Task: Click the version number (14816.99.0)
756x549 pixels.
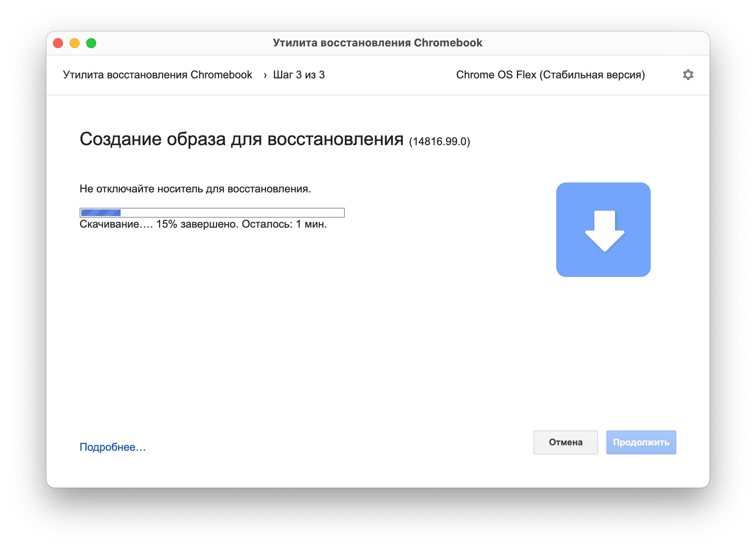Action: click(439, 141)
